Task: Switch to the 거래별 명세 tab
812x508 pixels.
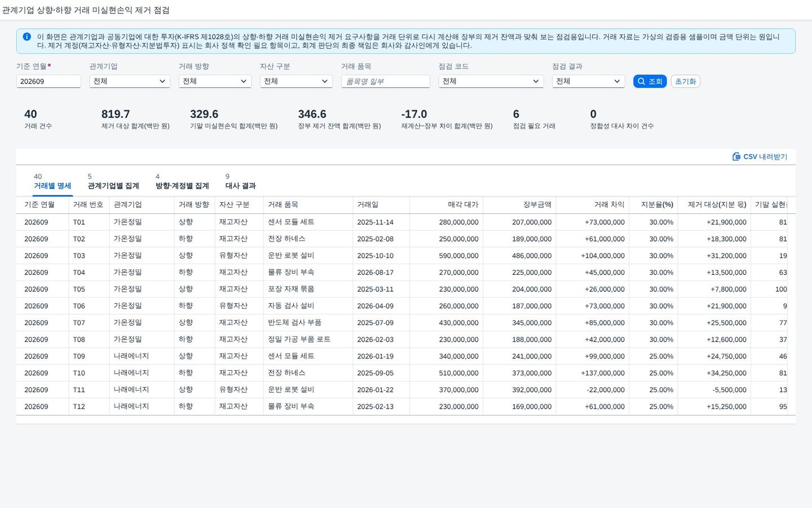Action: tap(52, 181)
